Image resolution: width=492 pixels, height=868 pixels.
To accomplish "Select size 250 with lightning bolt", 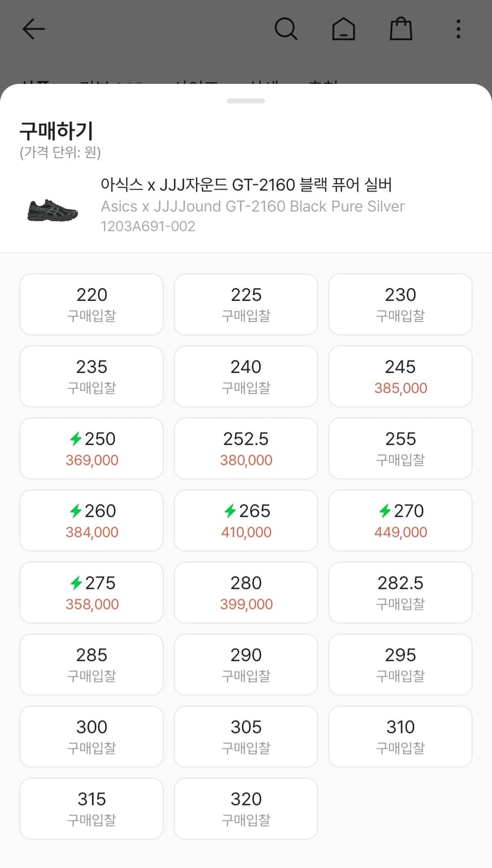I will [92, 448].
